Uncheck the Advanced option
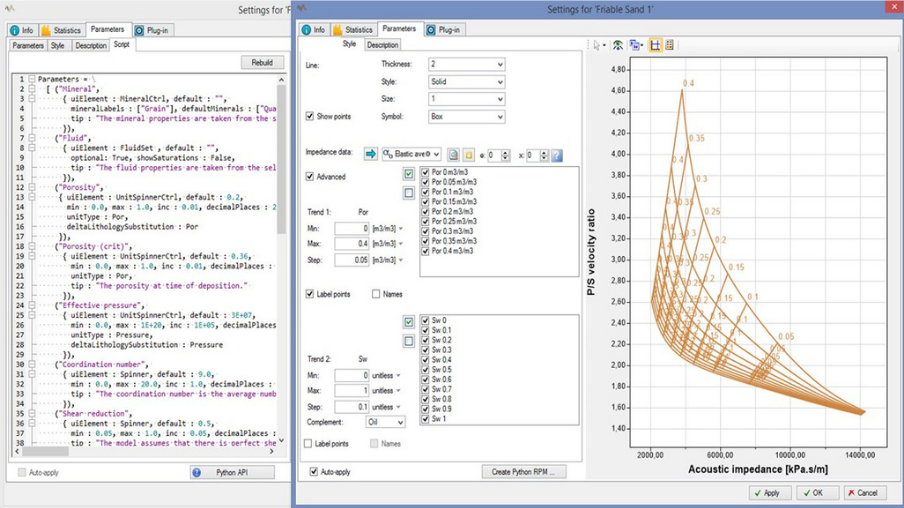 310,177
